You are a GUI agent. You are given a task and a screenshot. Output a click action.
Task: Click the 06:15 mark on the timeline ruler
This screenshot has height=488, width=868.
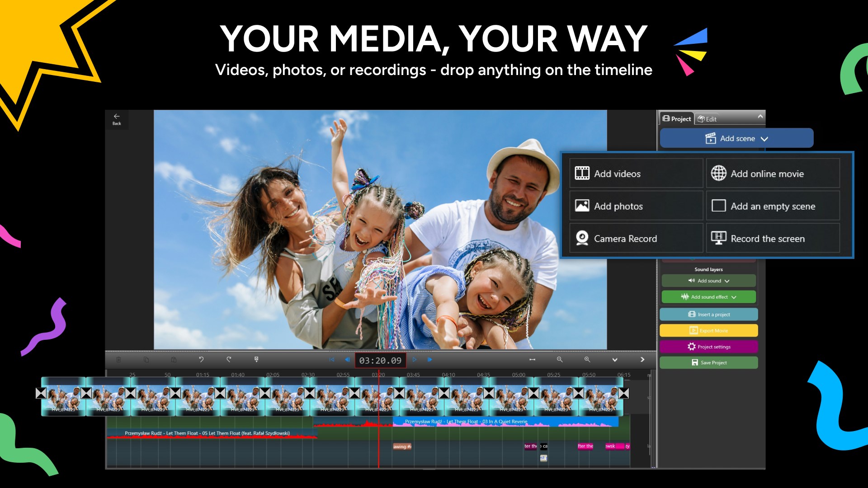pos(624,375)
